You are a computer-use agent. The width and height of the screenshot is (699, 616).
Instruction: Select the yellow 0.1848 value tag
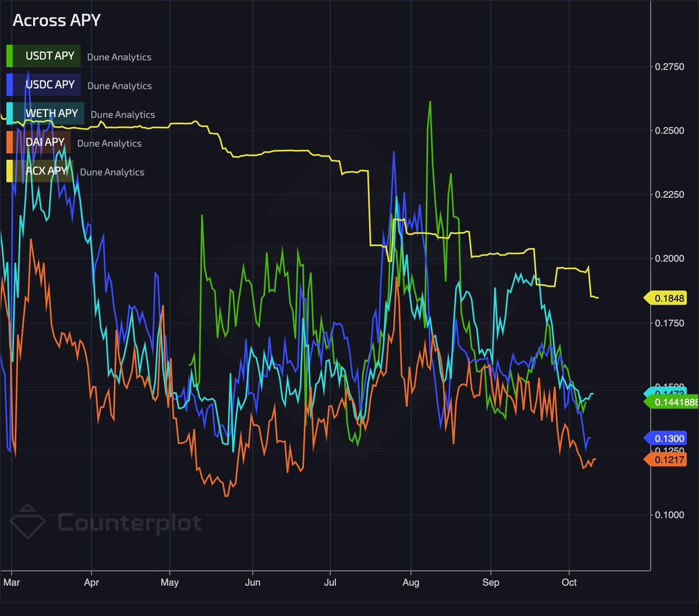[x=665, y=298]
